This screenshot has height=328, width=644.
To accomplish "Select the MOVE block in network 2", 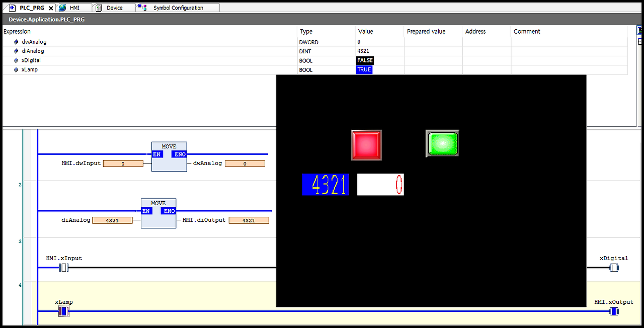I will (x=158, y=212).
